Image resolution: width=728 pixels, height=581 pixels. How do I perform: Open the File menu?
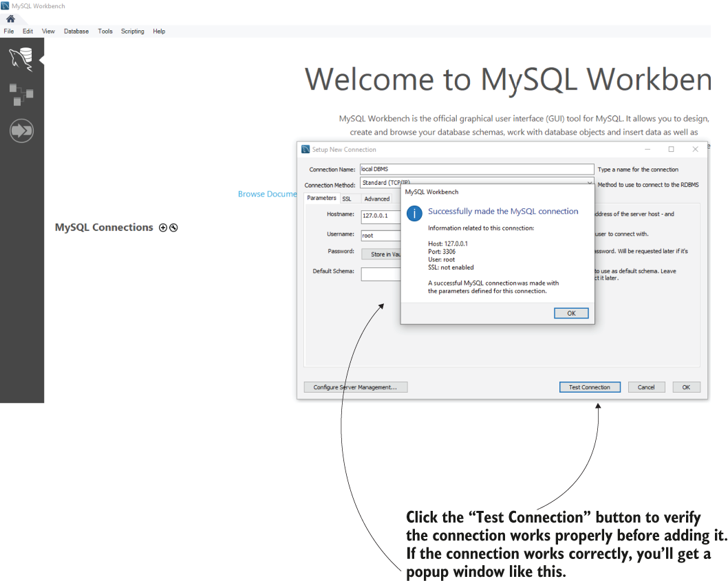click(x=9, y=31)
